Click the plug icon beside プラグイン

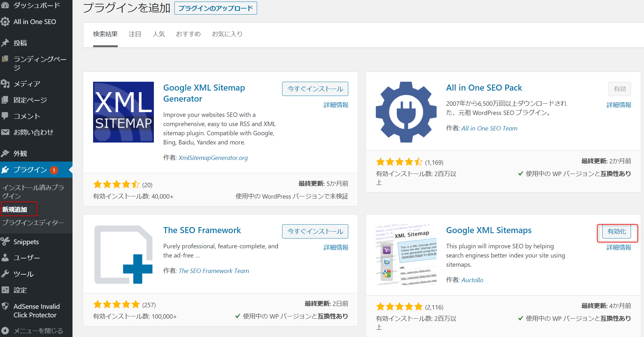pyautogui.click(x=5, y=170)
